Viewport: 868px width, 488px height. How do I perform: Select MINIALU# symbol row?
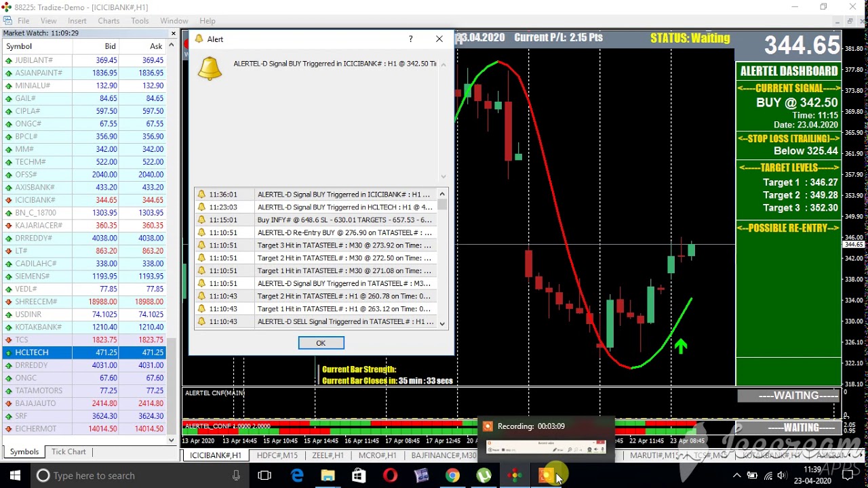(x=84, y=86)
